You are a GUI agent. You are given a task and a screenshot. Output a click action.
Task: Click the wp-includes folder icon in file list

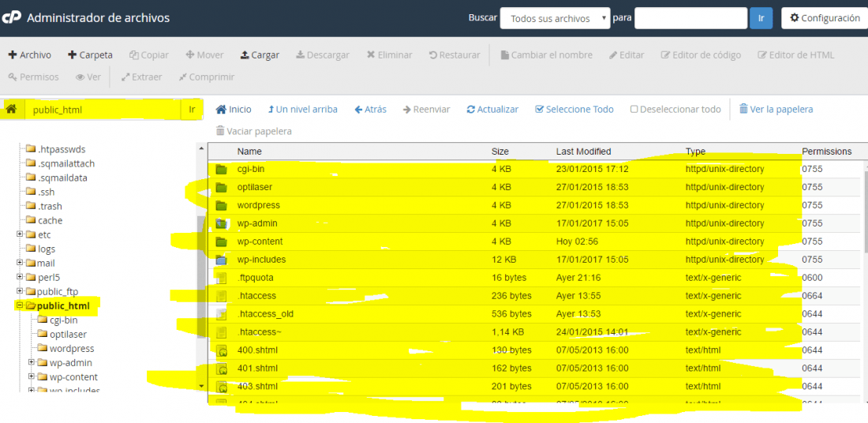click(222, 260)
